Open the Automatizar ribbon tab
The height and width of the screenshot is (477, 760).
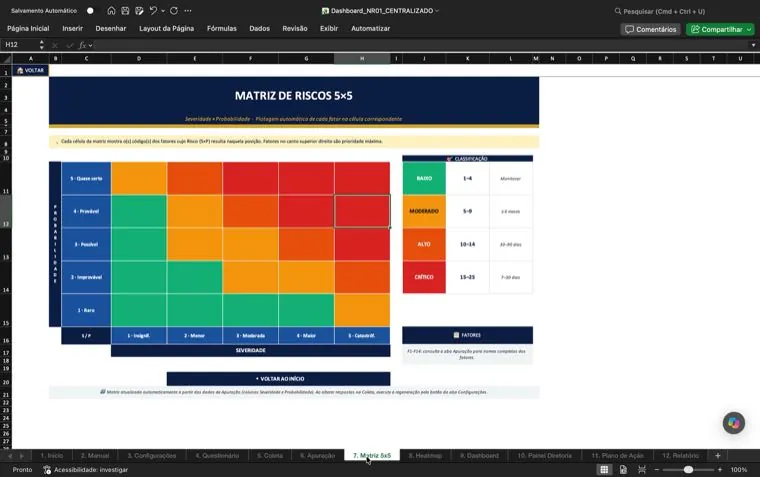click(370, 29)
